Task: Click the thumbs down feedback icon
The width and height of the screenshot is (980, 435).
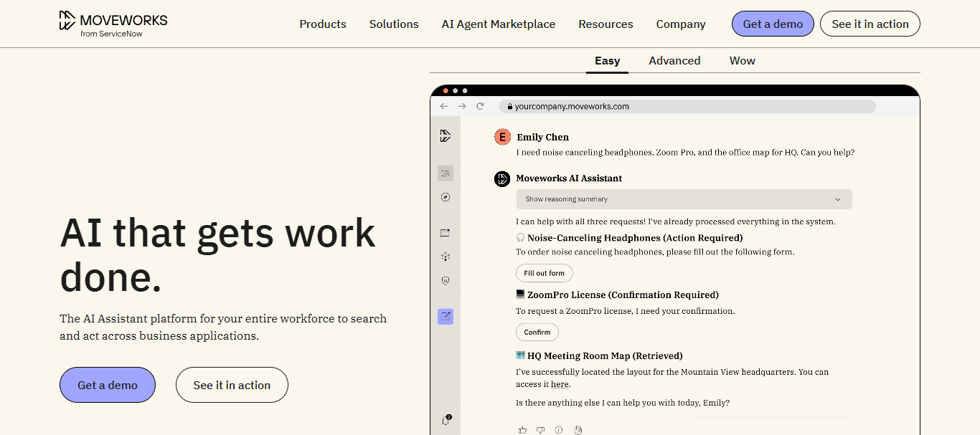Action: 540,430
